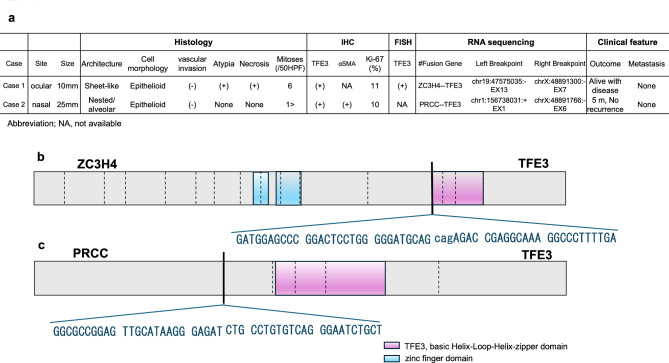Click the 'zinc finger domain' legend text

tap(439, 359)
